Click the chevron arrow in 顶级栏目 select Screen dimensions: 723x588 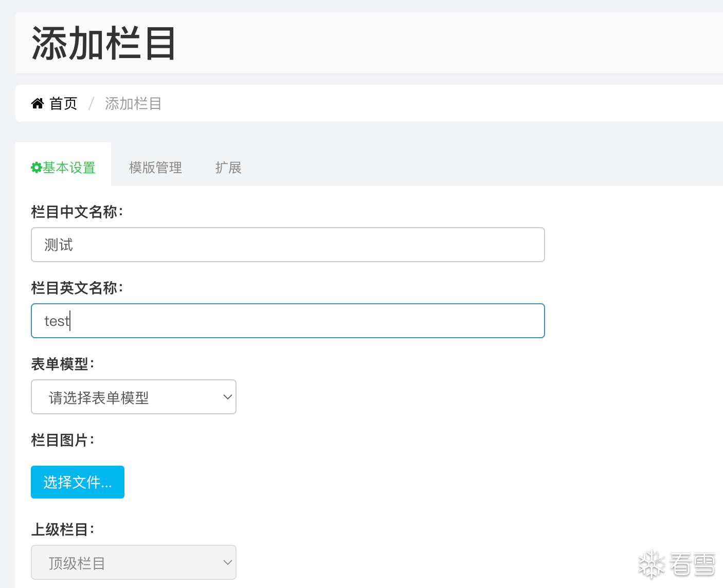(227, 562)
